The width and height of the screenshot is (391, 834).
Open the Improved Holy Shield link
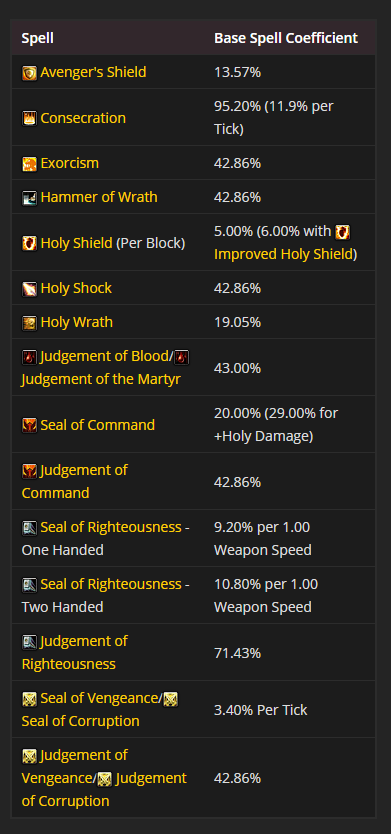[x=284, y=254]
